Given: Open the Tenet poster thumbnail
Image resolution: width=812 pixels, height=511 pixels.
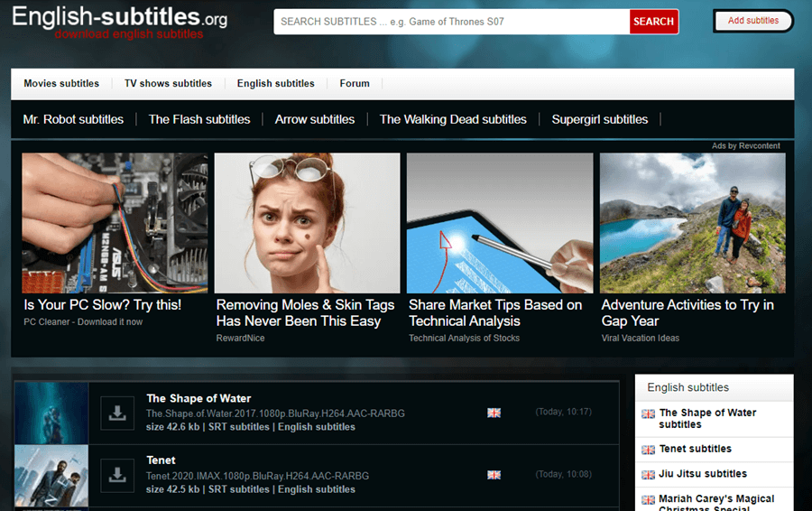Looking at the screenshot, I should point(51,476).
